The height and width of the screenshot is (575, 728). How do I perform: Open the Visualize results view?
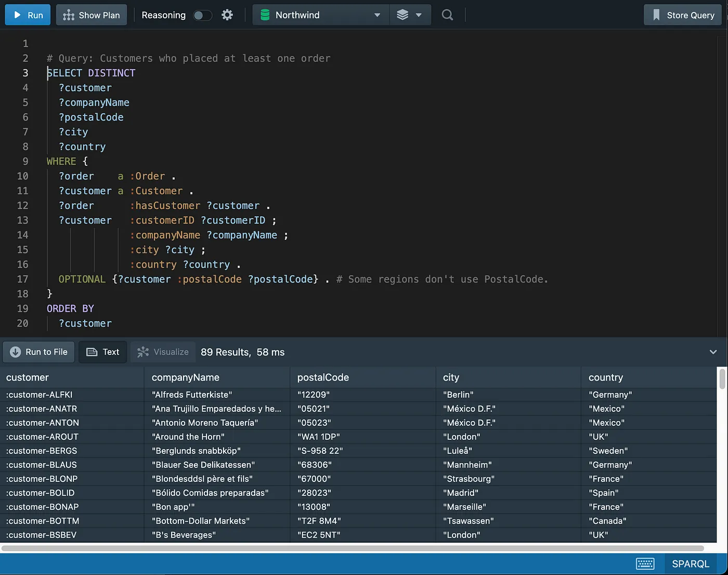163,352
